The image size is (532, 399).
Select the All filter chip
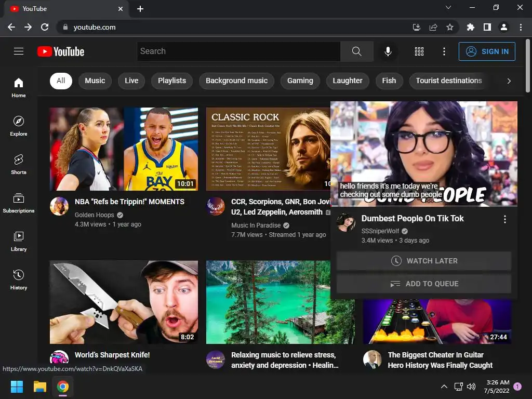point(61,81)
